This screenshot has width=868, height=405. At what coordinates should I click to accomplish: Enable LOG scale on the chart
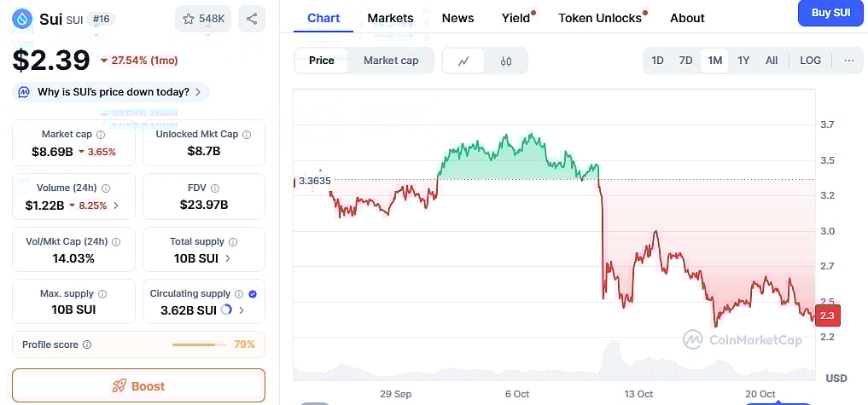point(810,61)
